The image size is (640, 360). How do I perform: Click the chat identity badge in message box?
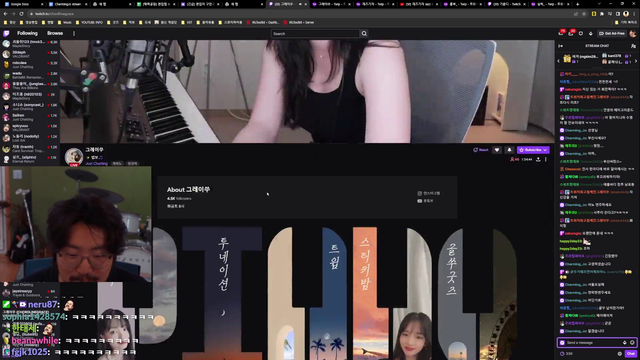click(x=562, y=342)
